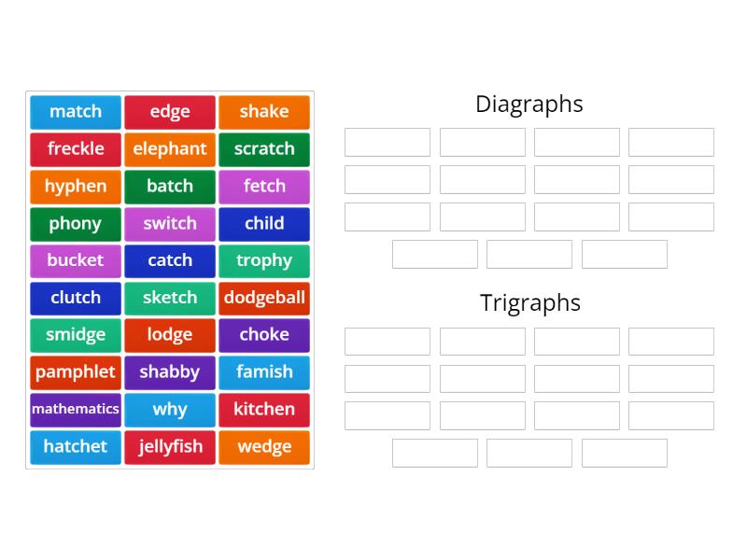
Task: Click the 'elephant' tile
Action: pyautogui.click(x=170, y=149)
